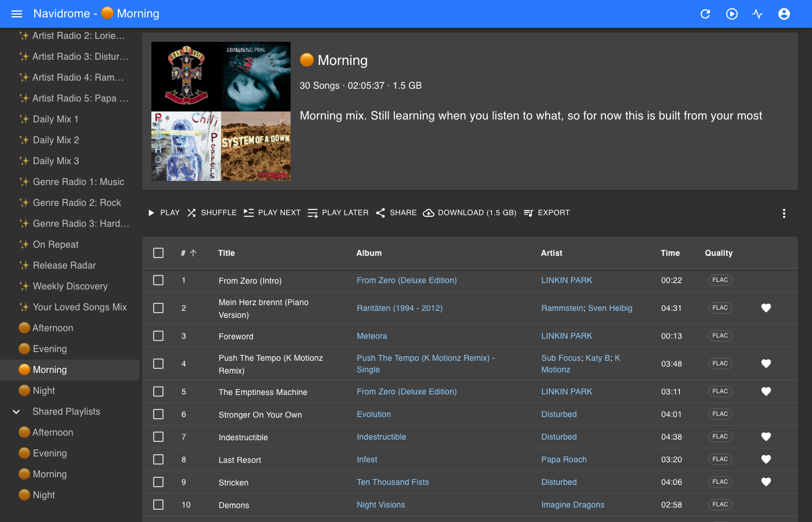Click the FLAC quality badge for Demons
812x522 pixels.
pyautogui.click(x=720, y=505)
